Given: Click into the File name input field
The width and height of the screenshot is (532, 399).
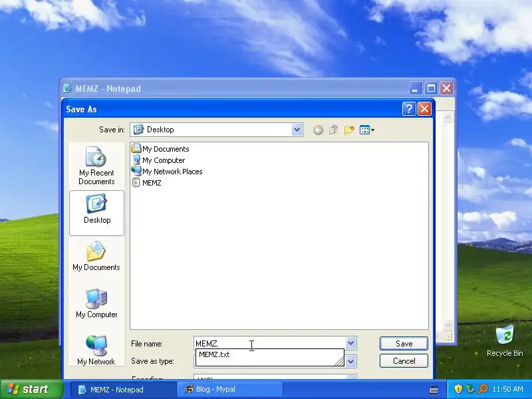Looking at the screenshot, I should [x=270, y=343].
